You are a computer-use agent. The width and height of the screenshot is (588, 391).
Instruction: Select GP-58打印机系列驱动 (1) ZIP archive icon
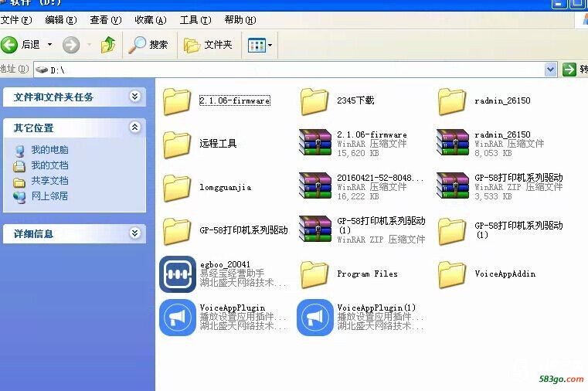point(315,229)
